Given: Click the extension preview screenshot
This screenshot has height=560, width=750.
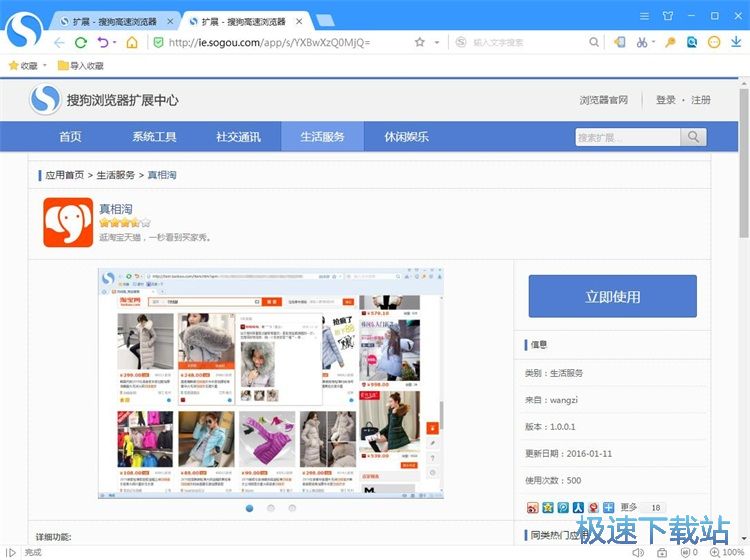Looking at the screenshot, I should pos(271,384).
